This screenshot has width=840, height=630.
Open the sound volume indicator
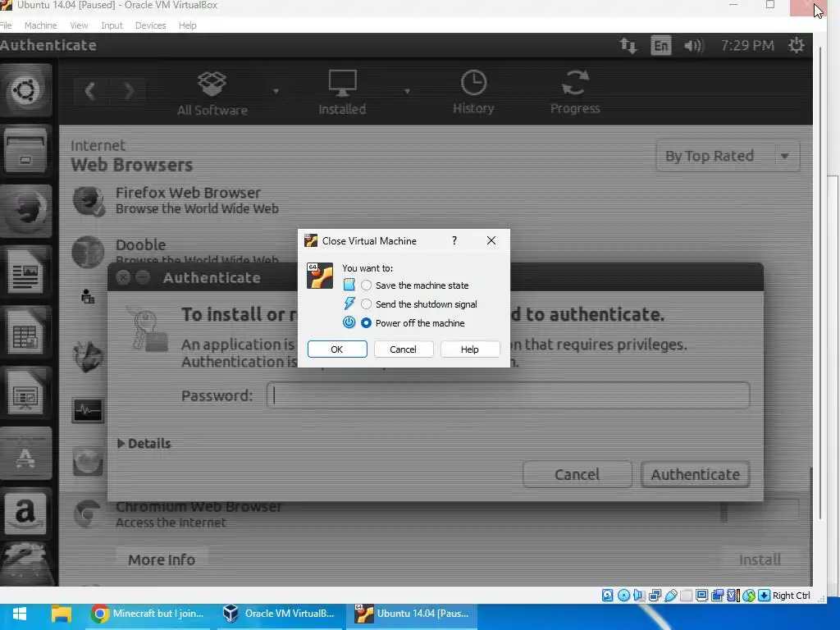coord(693,46)
